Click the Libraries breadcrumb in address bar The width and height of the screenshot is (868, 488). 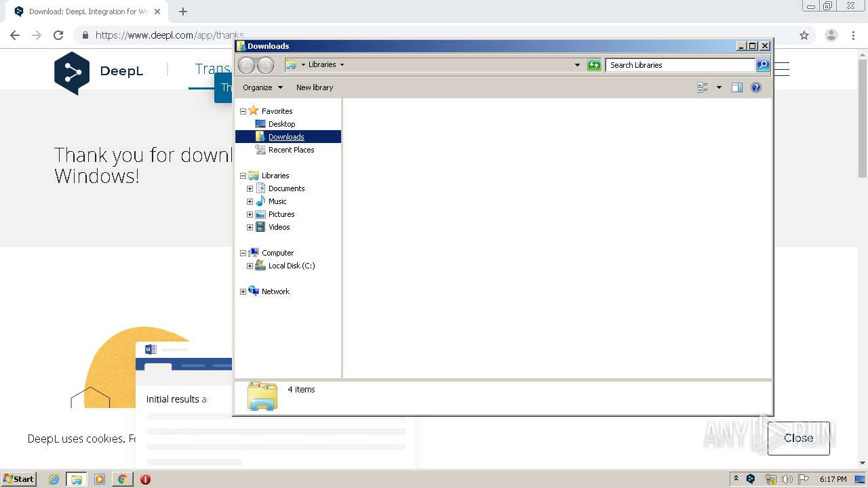point(322,64)
